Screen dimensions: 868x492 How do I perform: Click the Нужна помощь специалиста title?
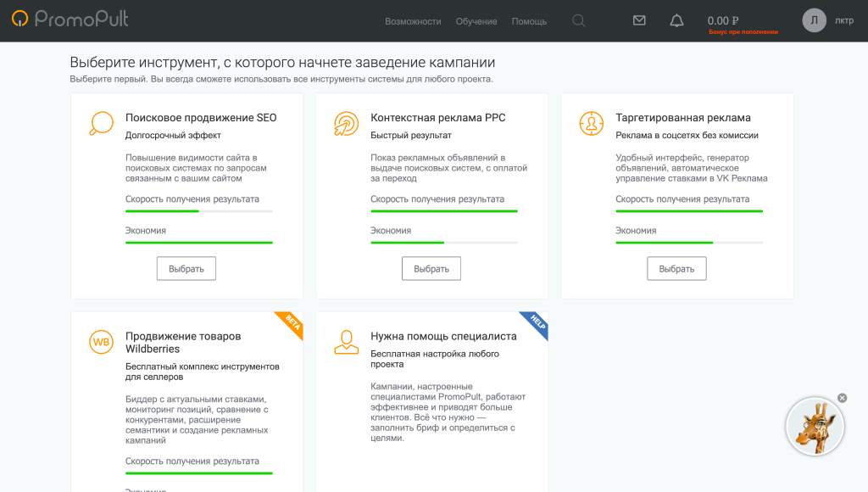tap(443, 336)
